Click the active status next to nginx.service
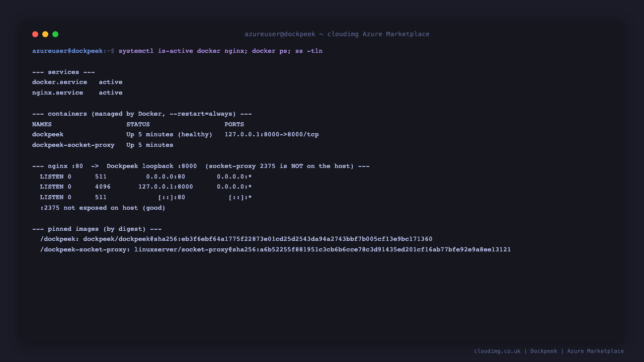 point(111,93)
